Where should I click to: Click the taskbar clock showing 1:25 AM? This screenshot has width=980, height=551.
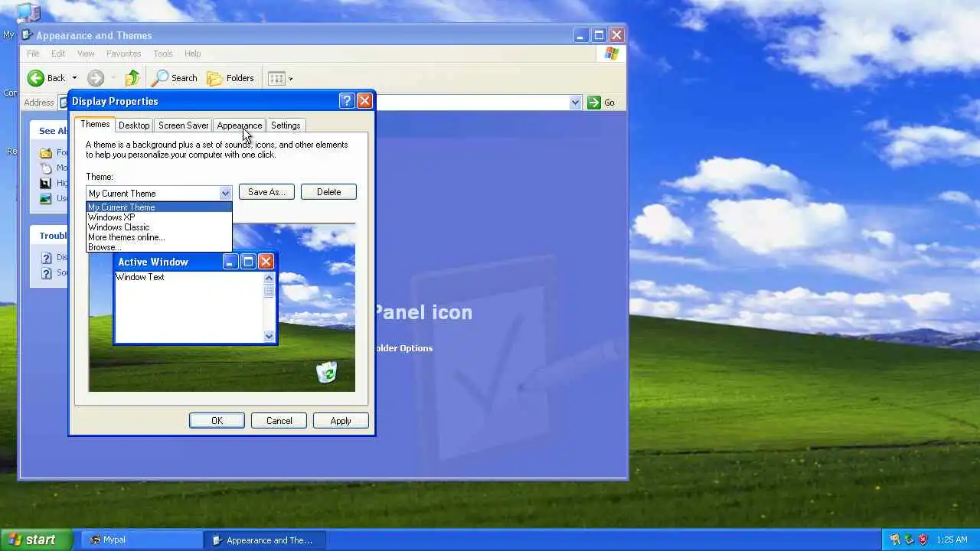952,540
